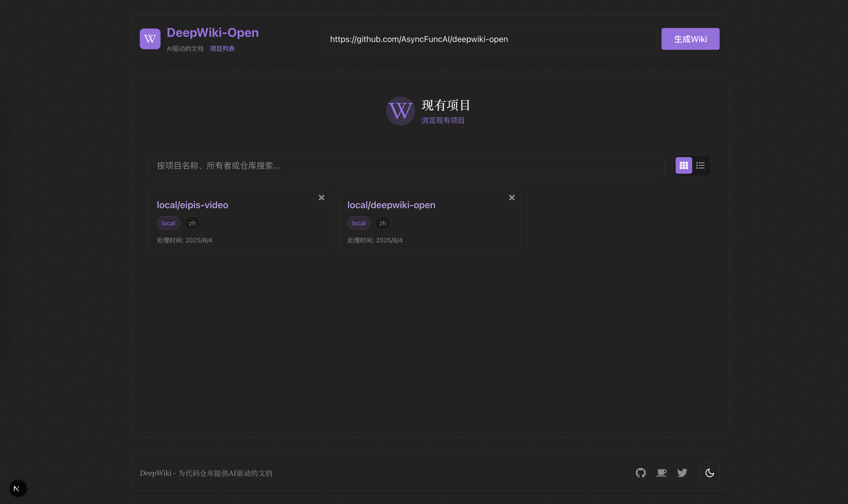Click the DeepWiki-Open title text
This screenshot has height=504, width=848.
(x=213, y=33)
